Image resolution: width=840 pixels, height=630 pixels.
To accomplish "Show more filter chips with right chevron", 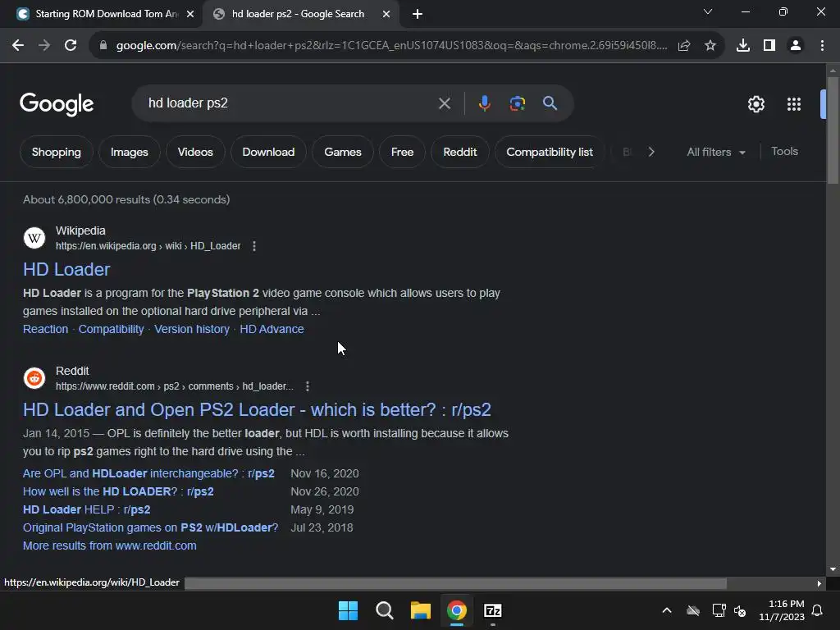I will click(x=651, y=152).
